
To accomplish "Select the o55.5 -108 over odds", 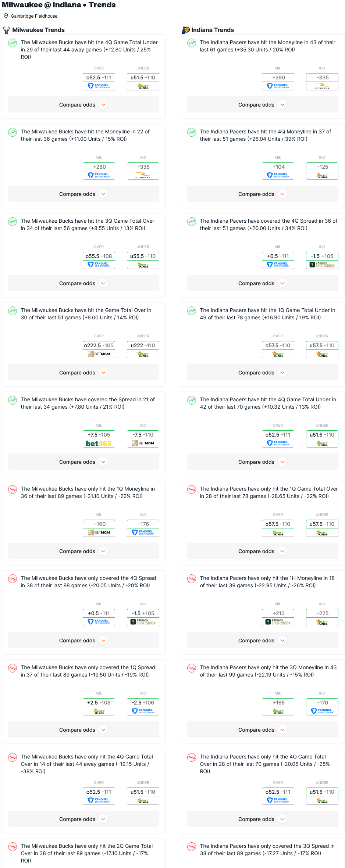I will [99, 256].
